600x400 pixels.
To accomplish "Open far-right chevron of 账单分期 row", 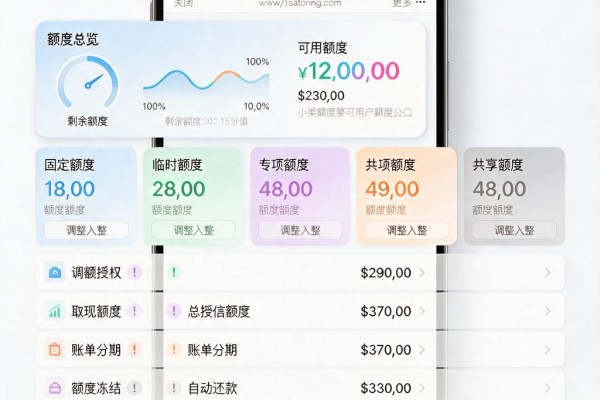I will [548, 349].
